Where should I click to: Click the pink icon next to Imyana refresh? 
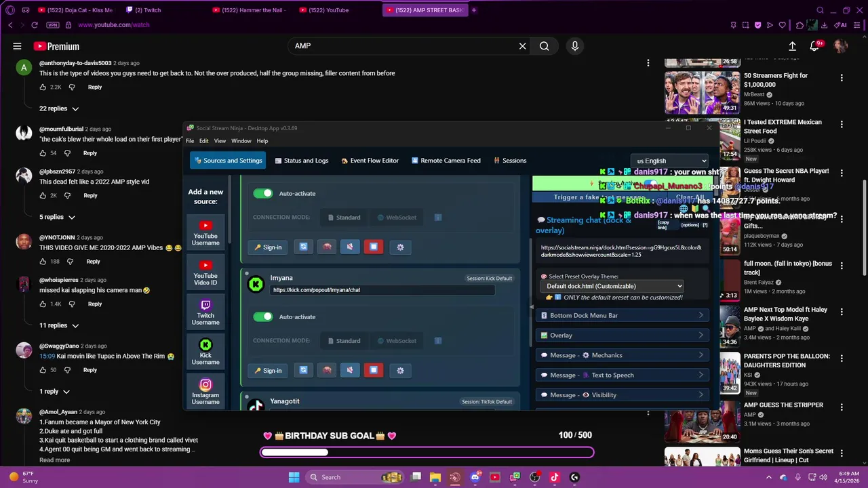(327, 370)
